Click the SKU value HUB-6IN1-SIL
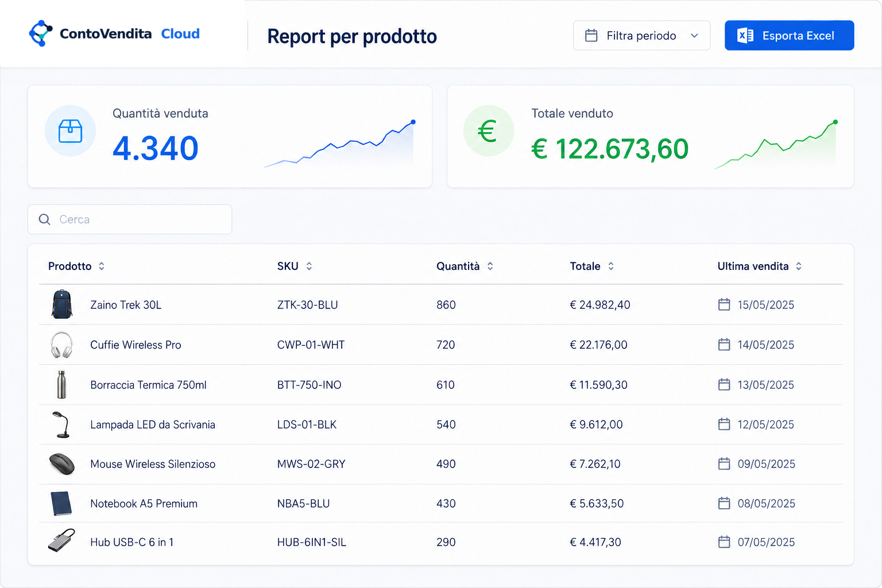This screenshot has width=882, height=588. (x=312, y=542)
